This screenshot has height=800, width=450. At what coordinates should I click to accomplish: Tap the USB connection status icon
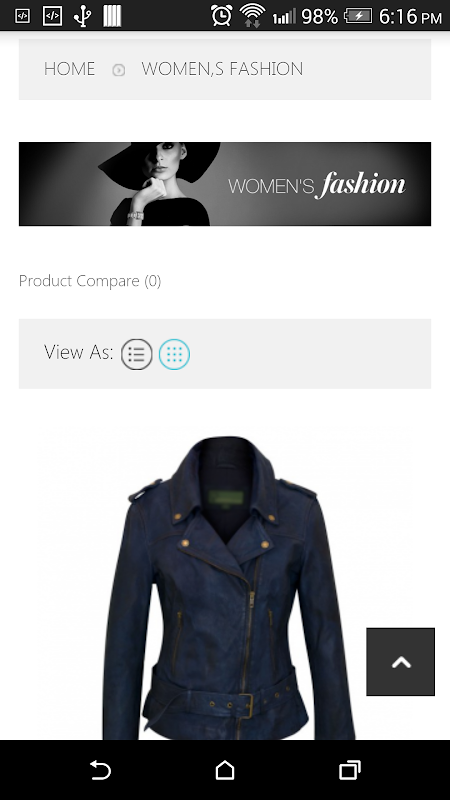tap(82, 16)
